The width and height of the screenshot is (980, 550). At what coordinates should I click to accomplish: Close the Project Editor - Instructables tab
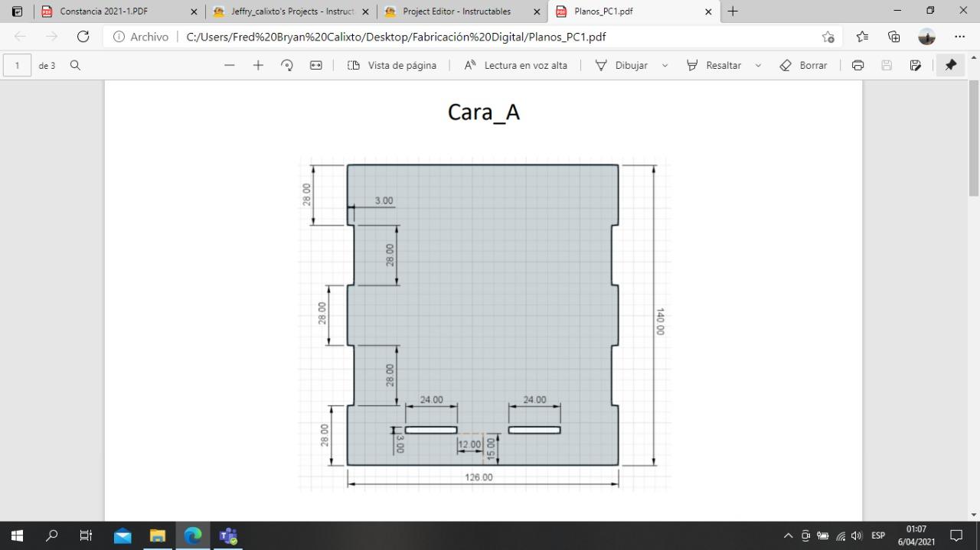tap(537, 11)
